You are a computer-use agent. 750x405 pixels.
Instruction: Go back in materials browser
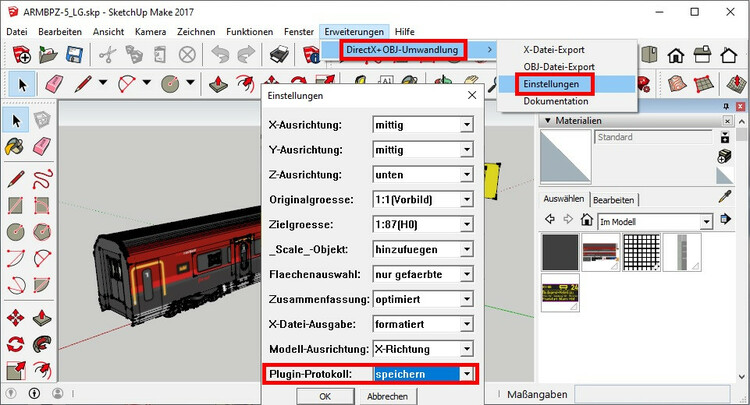[550, 219]
